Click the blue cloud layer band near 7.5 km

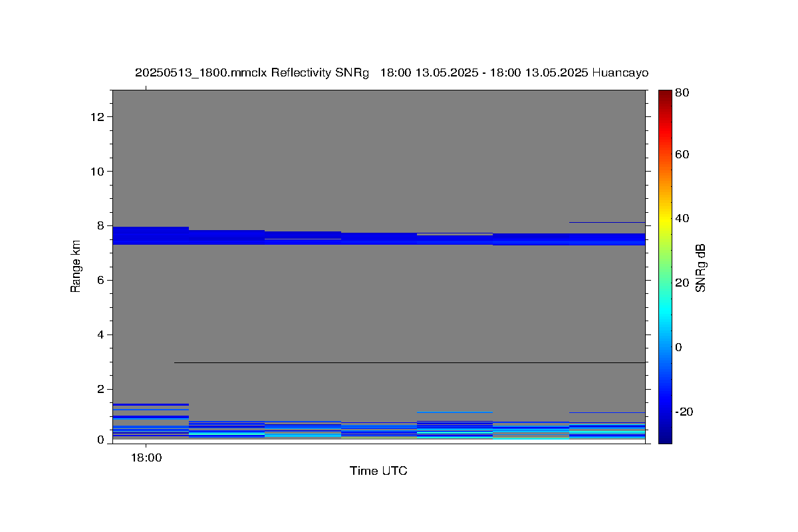pyautogui.click(x=378, y=237)
